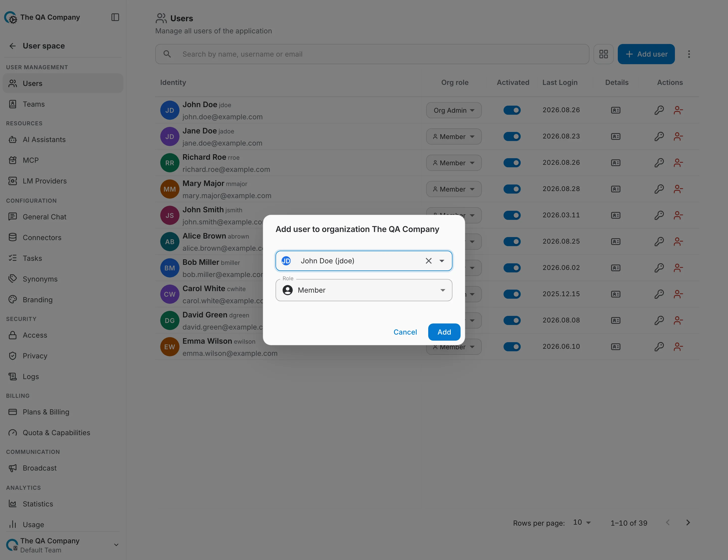Image resolution: width=728 pixels, height=560 pixels.
Task: Open details card for John Doe
Action: 615,110
